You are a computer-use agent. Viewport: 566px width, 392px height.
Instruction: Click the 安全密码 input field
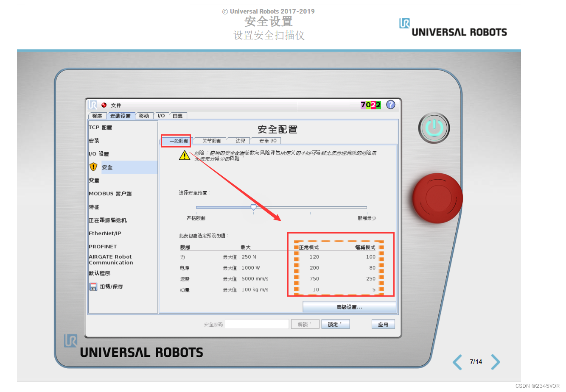257,324
